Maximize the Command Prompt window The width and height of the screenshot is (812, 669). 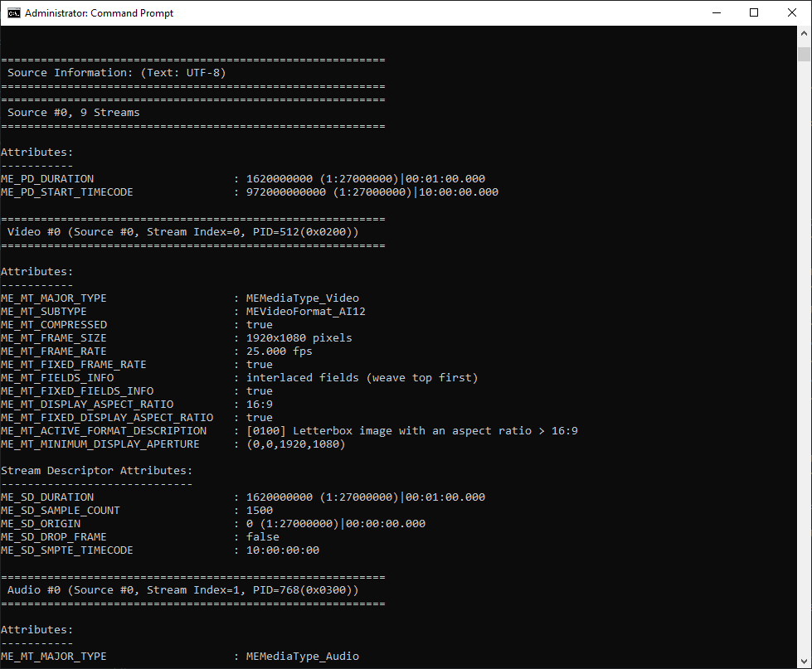coord(754,13)
